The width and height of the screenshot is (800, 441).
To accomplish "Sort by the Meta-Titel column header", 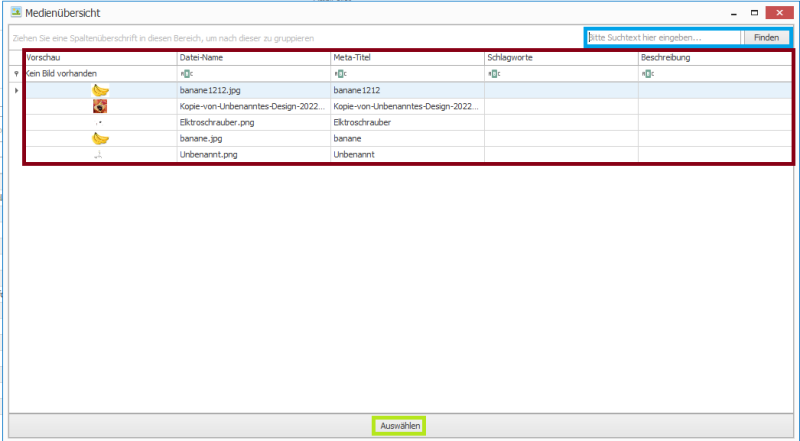I will (x=407, y=58).
